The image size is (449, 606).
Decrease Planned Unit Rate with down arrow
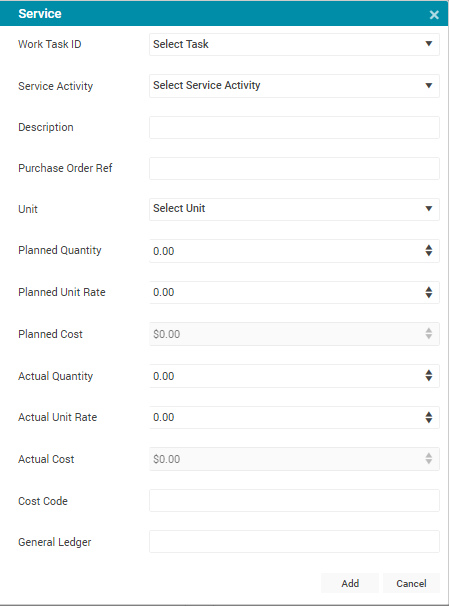click(429, 295)
